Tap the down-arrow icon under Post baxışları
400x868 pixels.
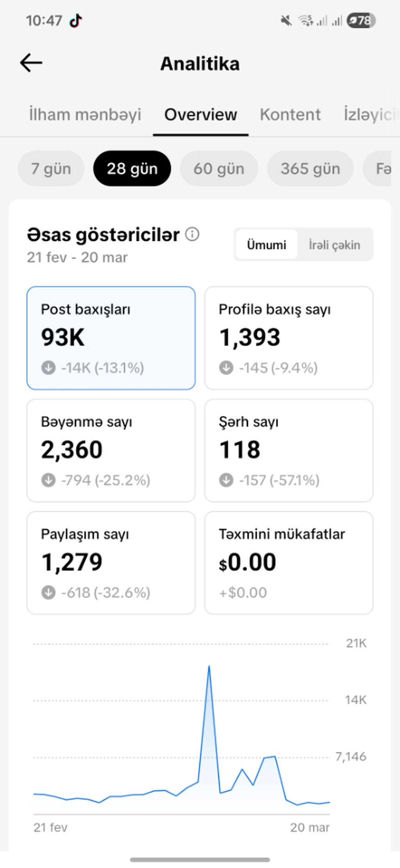[x=48, y=368]
